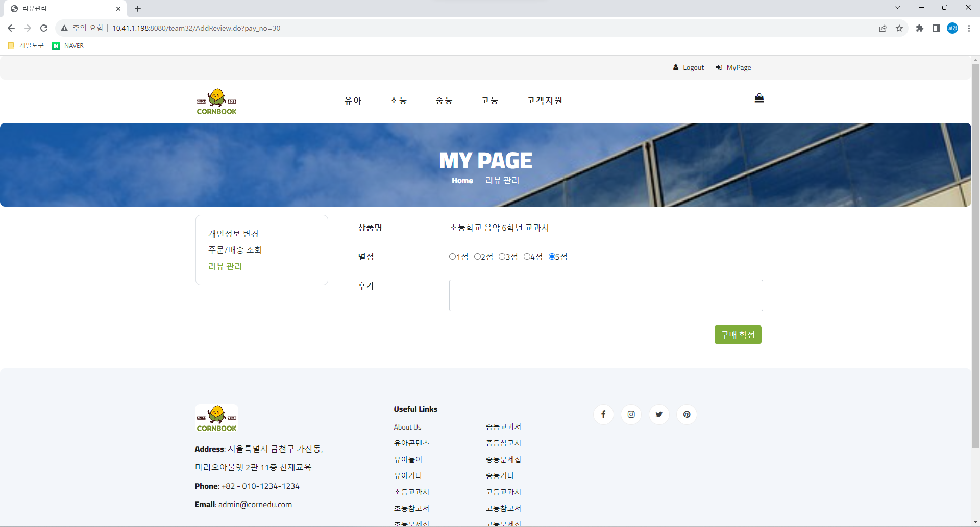This screenshot has width=980, height=527.
Task: Go to MyPage link
Action: tap(733, 67)
